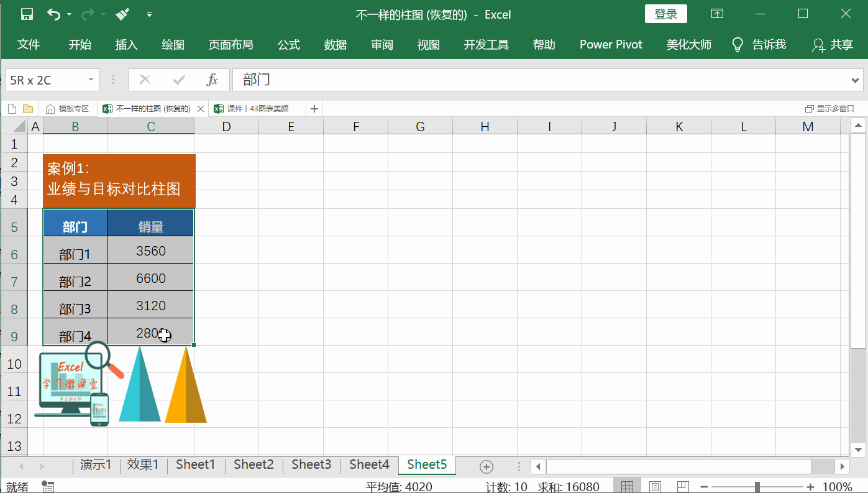Switch to the 课件 | 43图表美颜 workbook tab

coord(257,109)
